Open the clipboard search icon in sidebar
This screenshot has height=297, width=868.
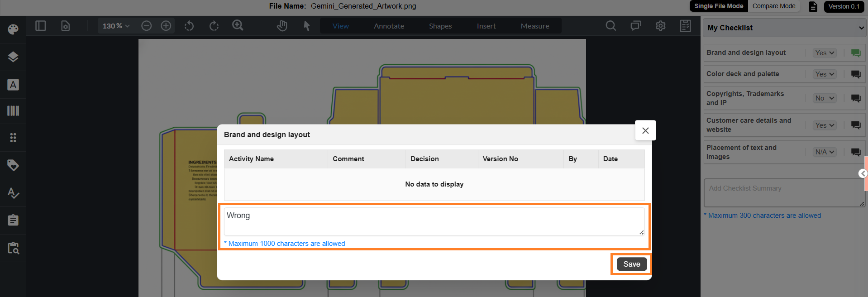(13, 248)
